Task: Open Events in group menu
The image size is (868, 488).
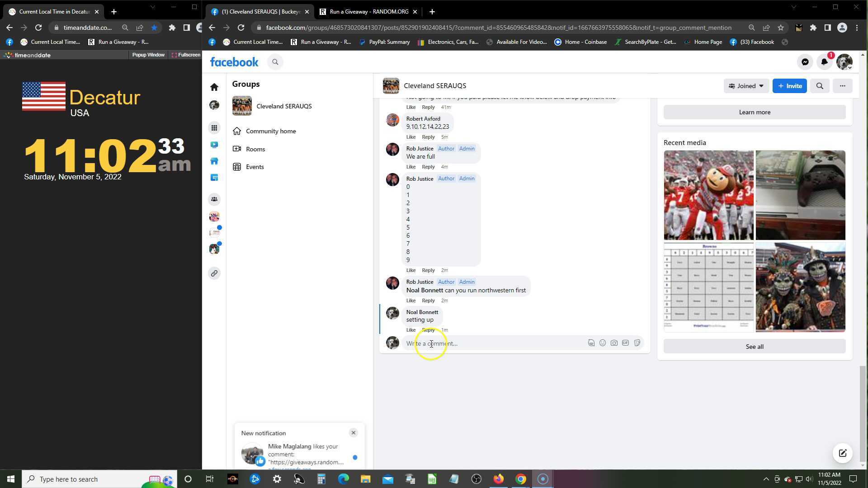Action: (255, 167)
